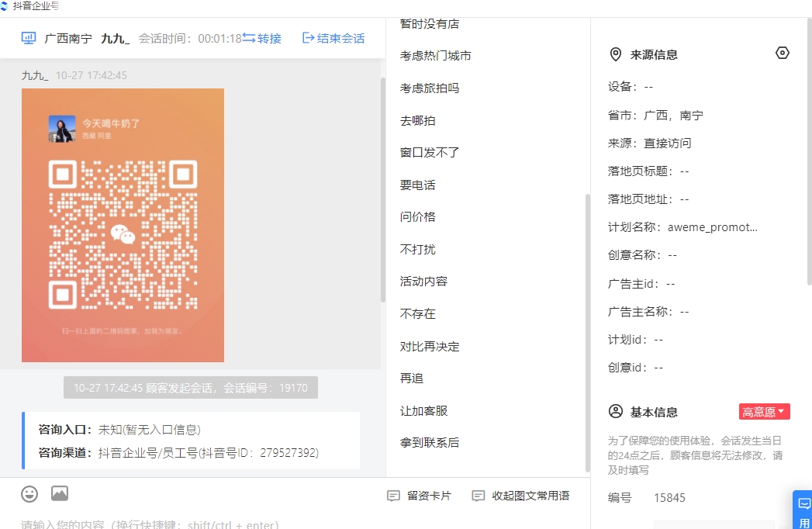Choose the 不打扰 quick phrase
Screen dimensions: 812x529
(417, 249)
